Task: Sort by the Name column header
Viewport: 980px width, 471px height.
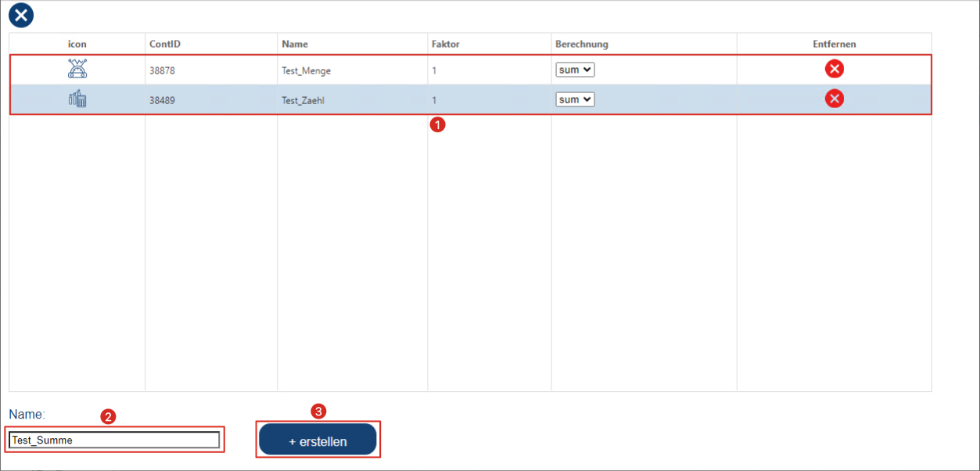Action: click(x=295, y=44)
